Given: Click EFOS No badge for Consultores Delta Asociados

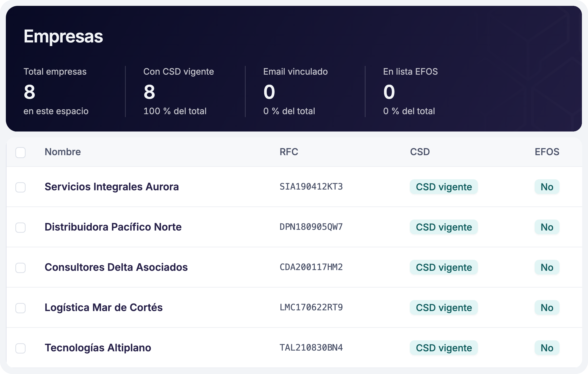Looking at the screenshot, I should pyautogui.click(x=547, y=267).
